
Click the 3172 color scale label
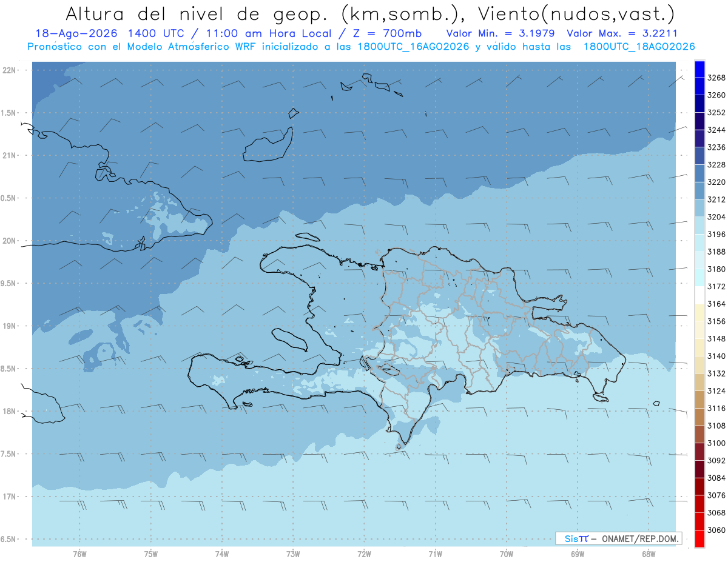click(716, 286)
